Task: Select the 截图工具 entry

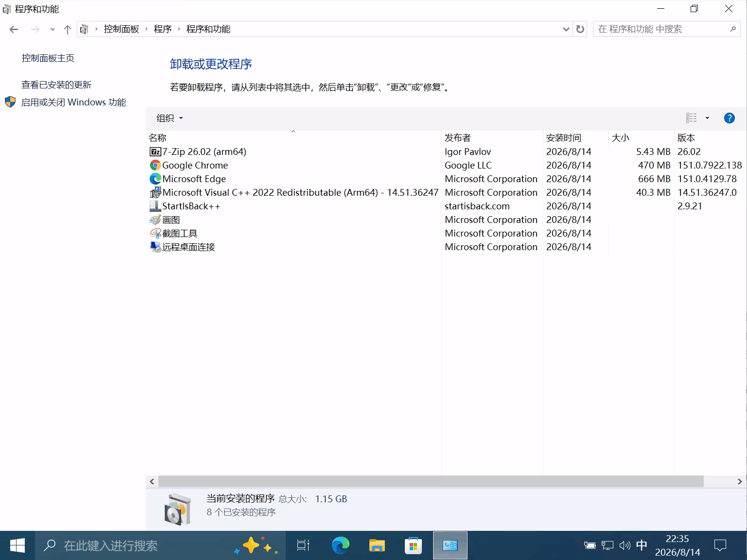Action: pos(180,234)
